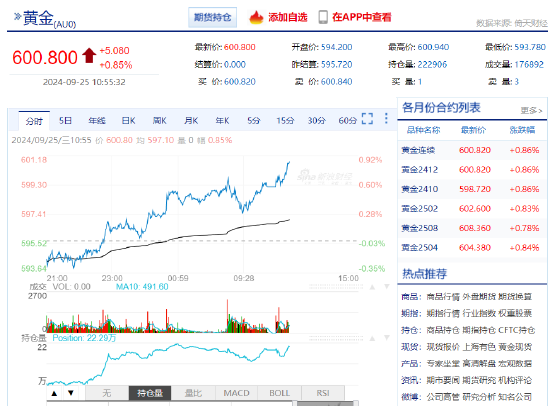Switch indicator to 无 (none)
This screenshot has height=406, width=550.
(x=107, y=393)
